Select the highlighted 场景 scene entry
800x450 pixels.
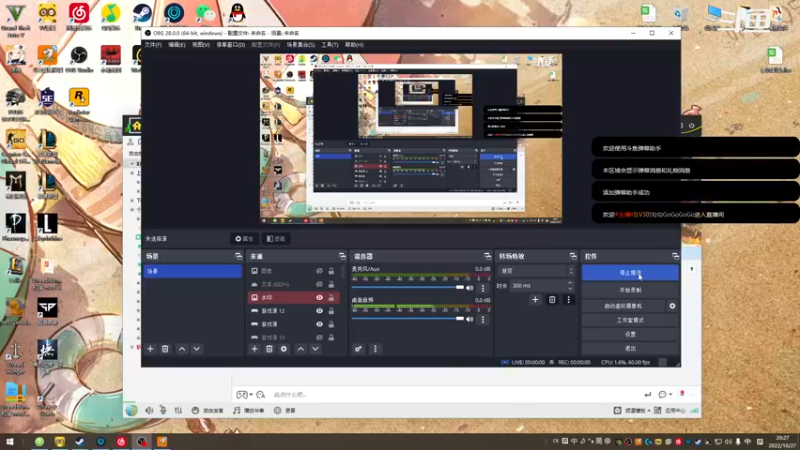pos(193,271)
